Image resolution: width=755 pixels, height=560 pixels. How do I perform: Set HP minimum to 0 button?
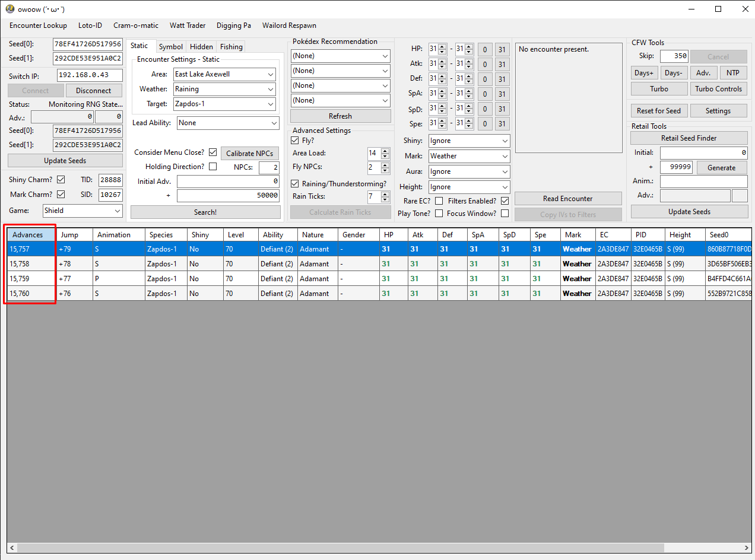[x=484, y=49]
